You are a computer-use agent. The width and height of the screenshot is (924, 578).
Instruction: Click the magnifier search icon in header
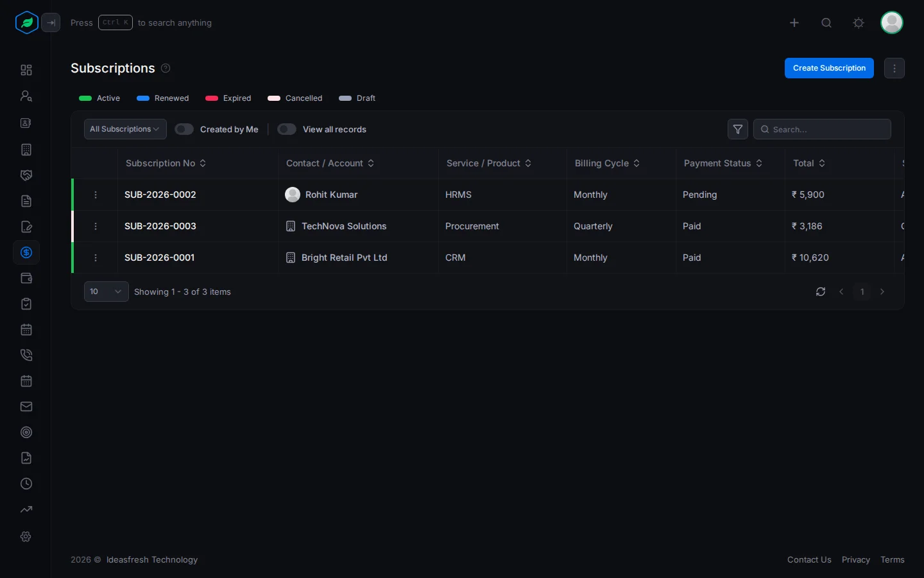pyautogui.click(x=826, y=22)
